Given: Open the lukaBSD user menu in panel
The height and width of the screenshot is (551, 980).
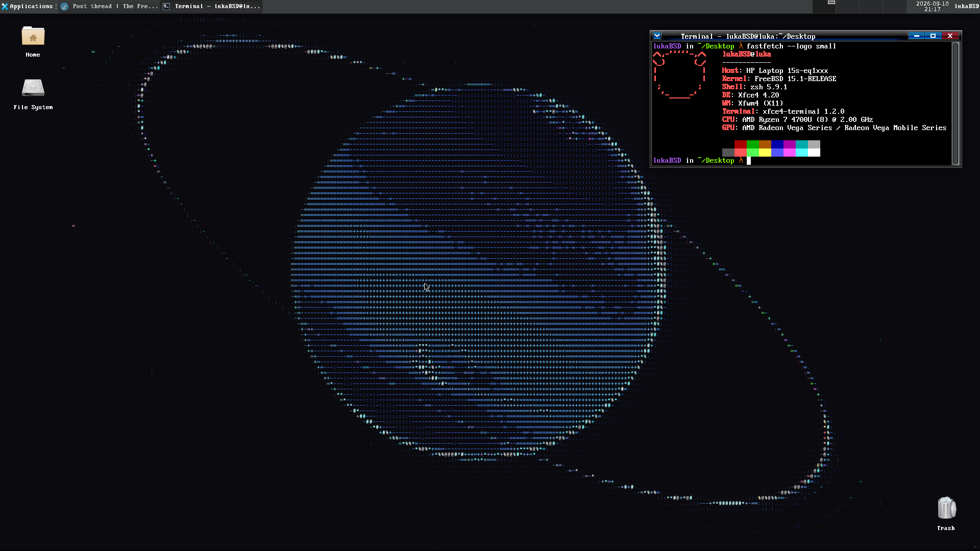Looking at the screenshot, I should 967,6.
